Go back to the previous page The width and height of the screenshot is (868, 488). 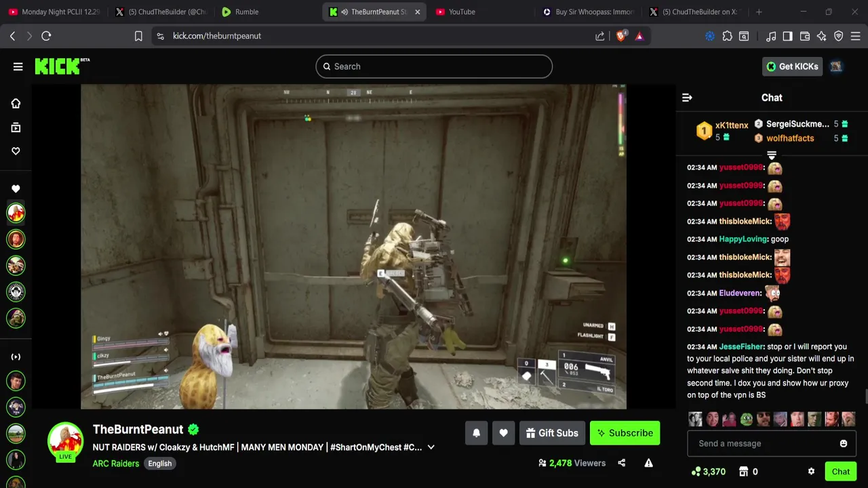click(12, 36)
